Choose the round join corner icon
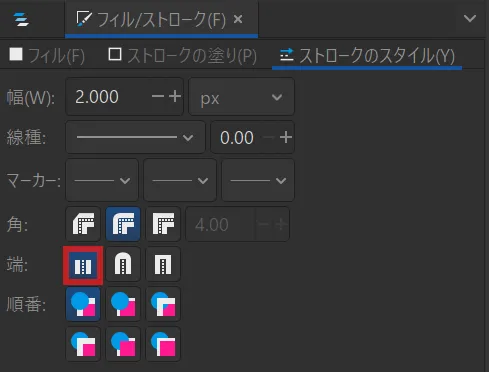This screenshot has width=489, height=372. pos(123,224)
